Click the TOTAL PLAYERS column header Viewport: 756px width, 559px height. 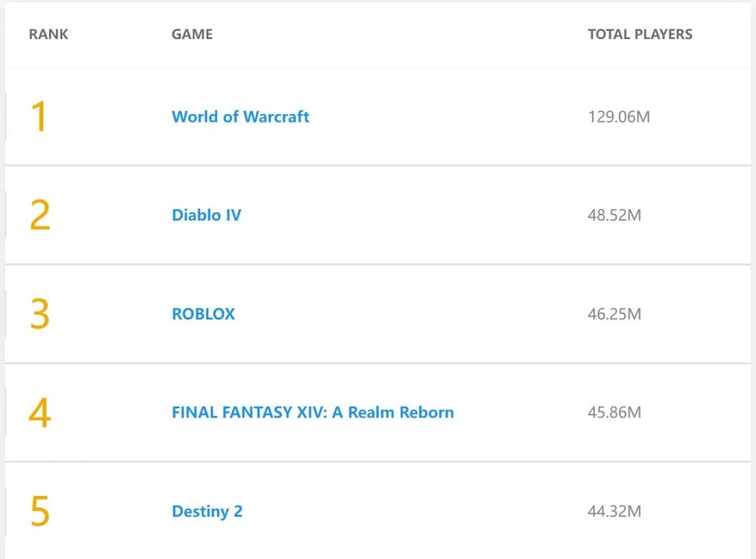pos(640,34)
